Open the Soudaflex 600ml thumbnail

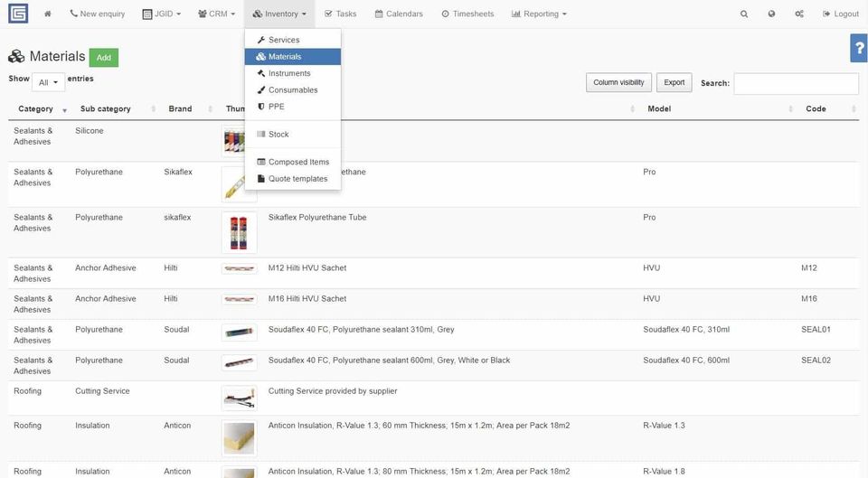tap(239, 363)
